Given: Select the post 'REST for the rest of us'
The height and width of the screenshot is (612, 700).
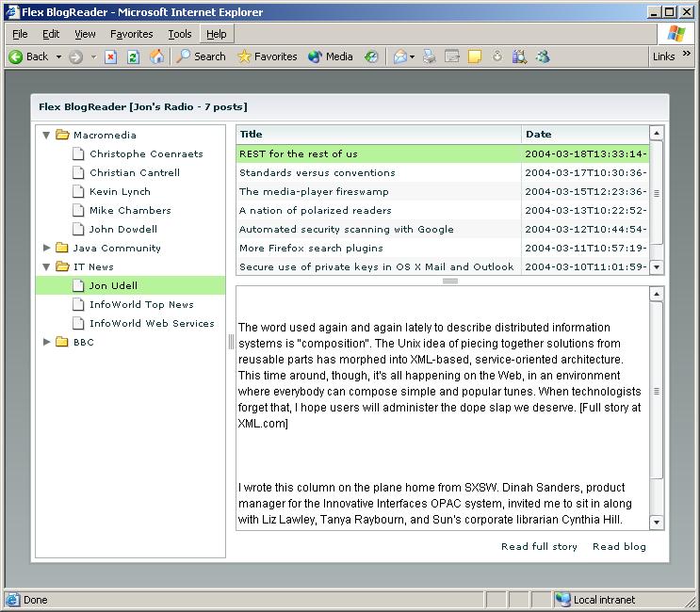Looking at the screenshot, I should click(443, 153).
